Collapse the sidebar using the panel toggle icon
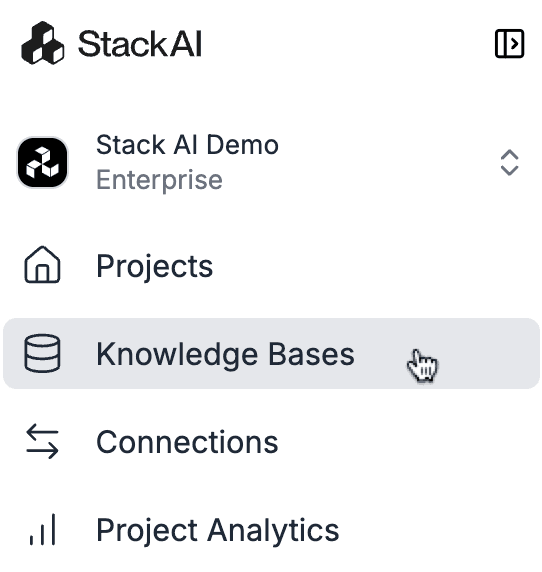542x572 pixels. coord(509,44)
